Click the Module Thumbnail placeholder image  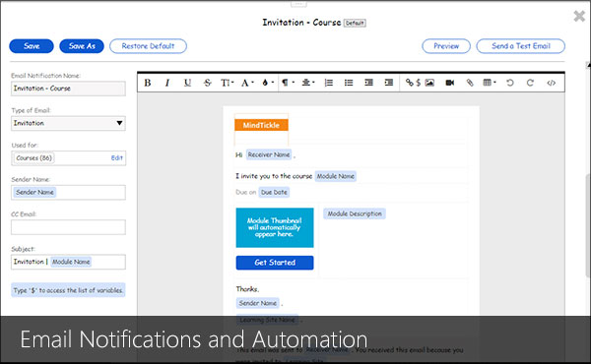[x=275, y=227]
